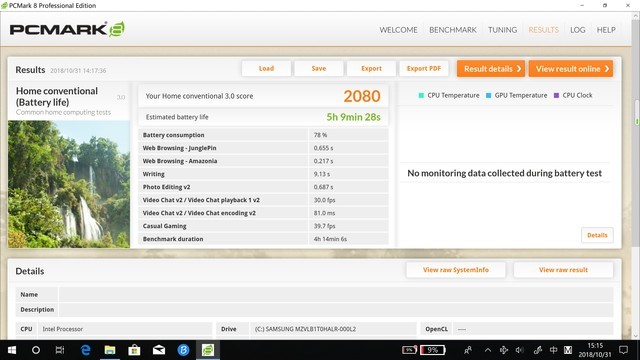This screenshot has height=360, width=640.
Task: Open Cortana search circle icon
Action: (x=36, y=350)
